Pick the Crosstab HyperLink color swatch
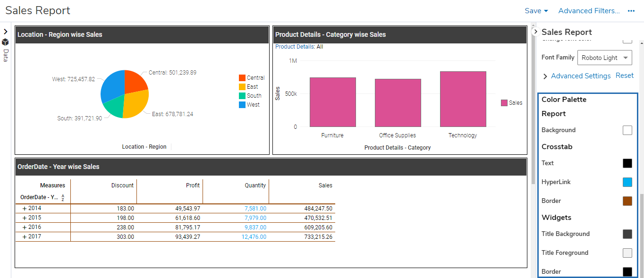The width and height of the screenshot is (644, 278). click(627, 182)
